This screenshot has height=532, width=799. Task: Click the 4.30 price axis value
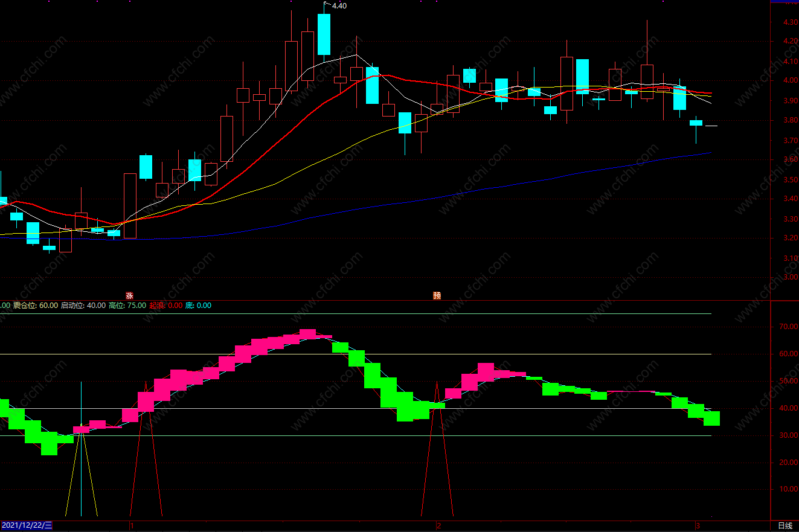(790, 22)
